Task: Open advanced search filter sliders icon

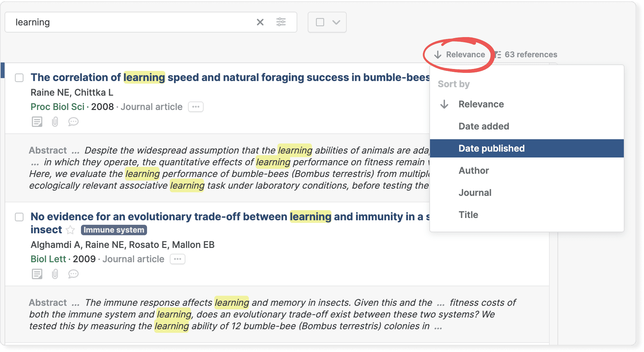Action: (x=281, y=22)
